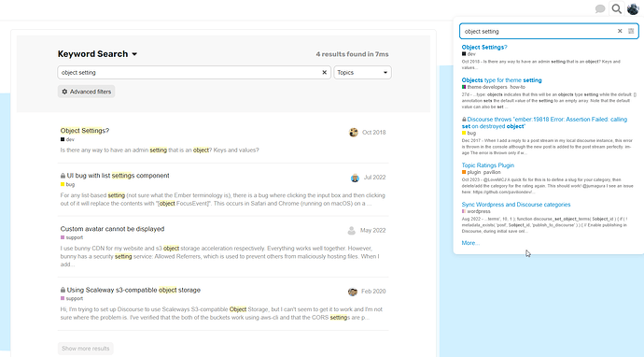Click support category under Scaleway topic
Screen dimensions: 644x357
(72, 299)
